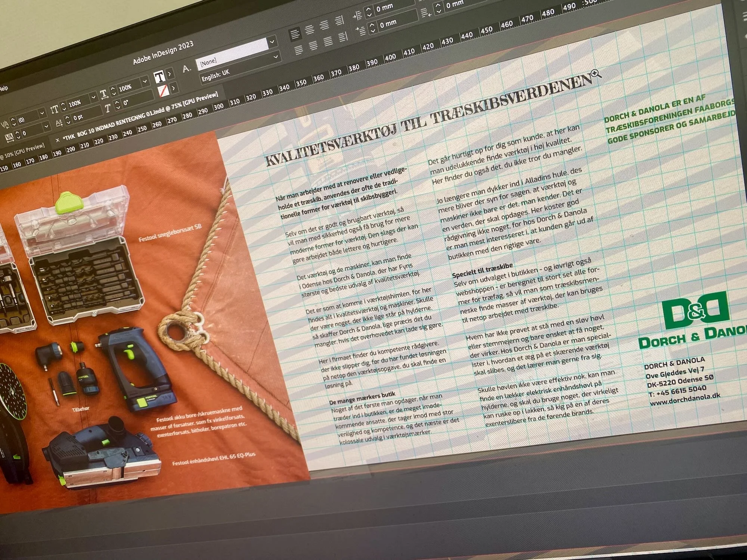Image resolution: width=747 pixels, height=560 pixels.
Task: Click the Horizontal Scale icon
Action: (104, 94)
